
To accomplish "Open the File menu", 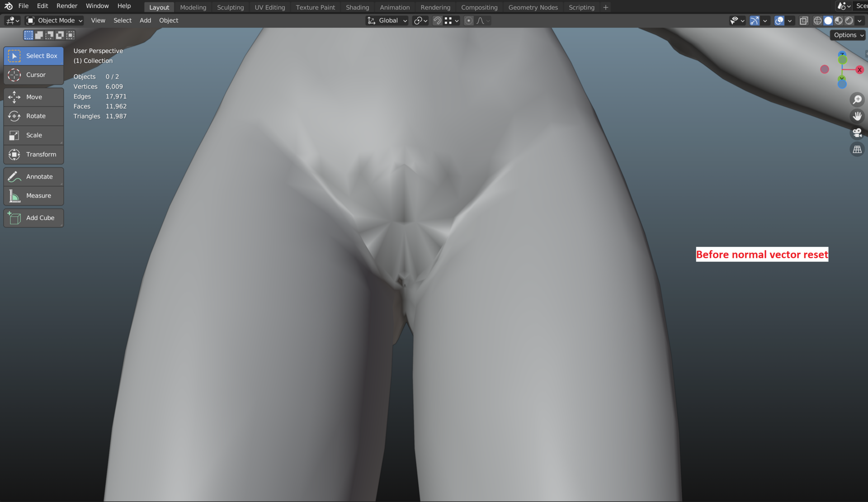I will pyautogui.click(x=23, y=6).
